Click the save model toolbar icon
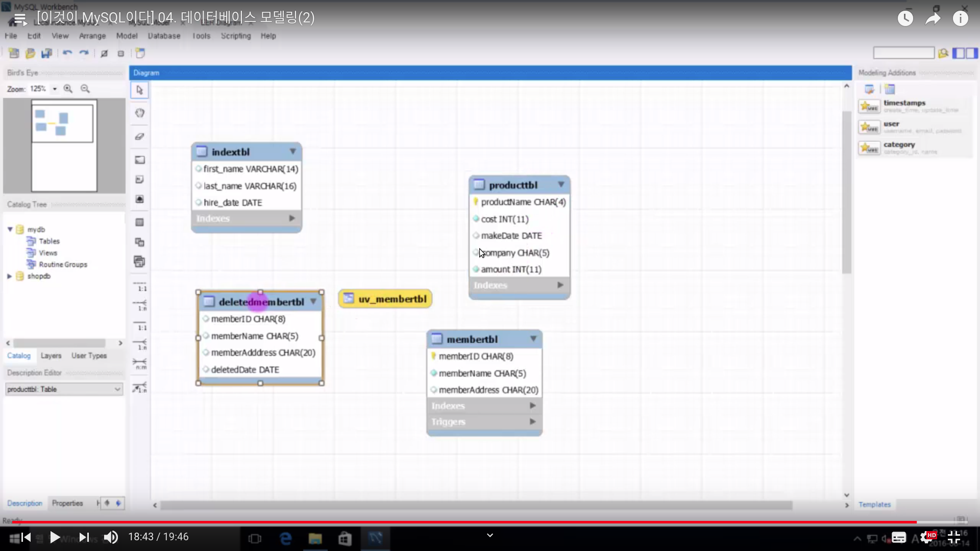 tap(46, 53)
